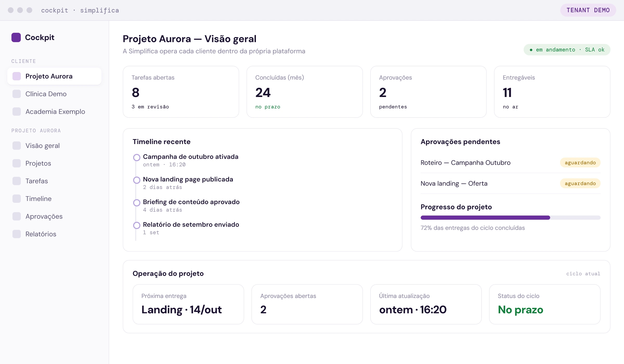Select Nova landing page publicada timeline marker
The width and height of the screenshot is (624, 364).
pyautogui.click(x=137, y=180)
